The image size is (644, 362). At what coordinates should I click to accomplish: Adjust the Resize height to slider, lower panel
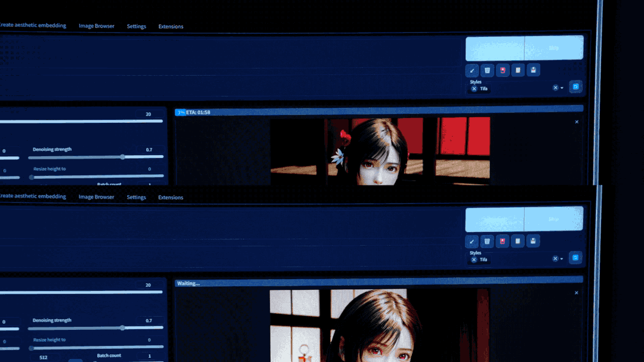97,347
